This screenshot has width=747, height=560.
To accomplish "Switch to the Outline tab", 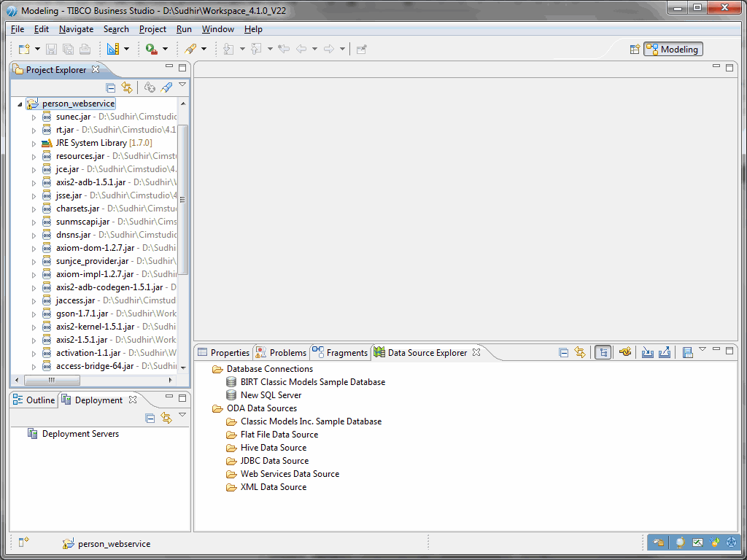I will pyautogui.click(x=34, y=400).
